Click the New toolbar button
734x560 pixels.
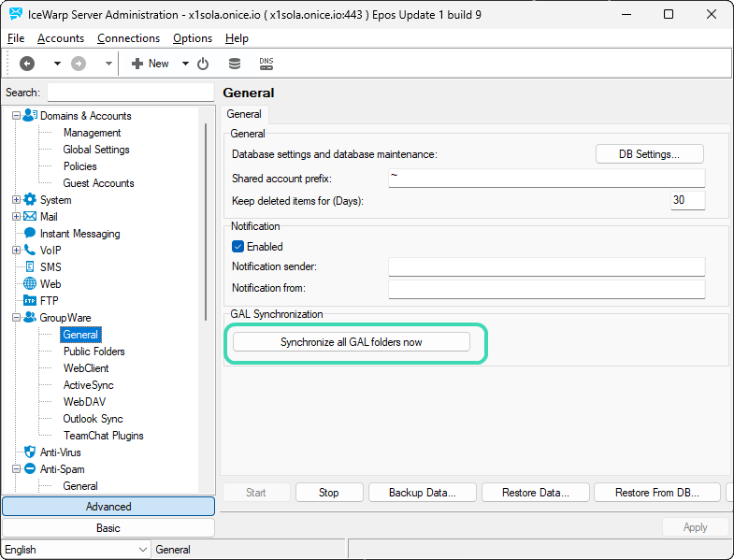(x=151, y=64)
